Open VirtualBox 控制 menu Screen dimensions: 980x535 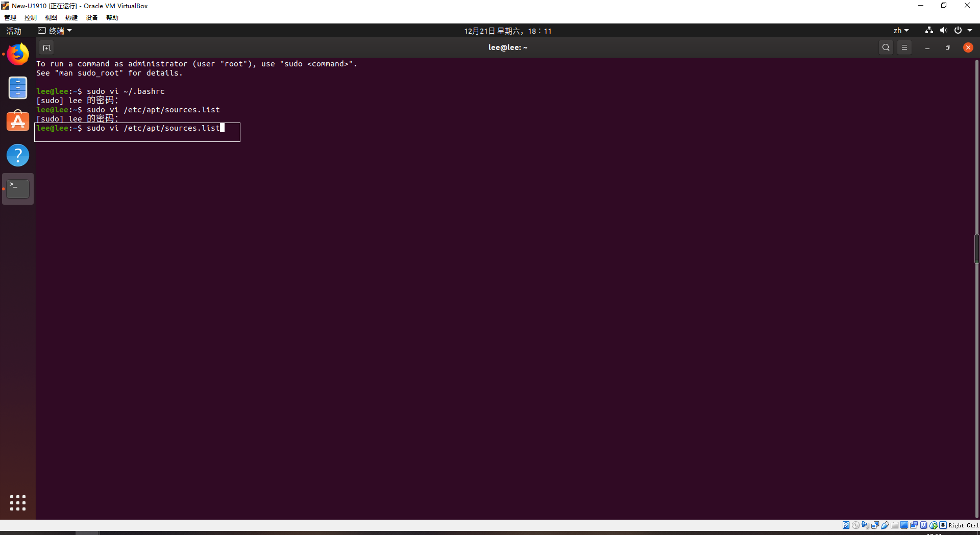31,17
